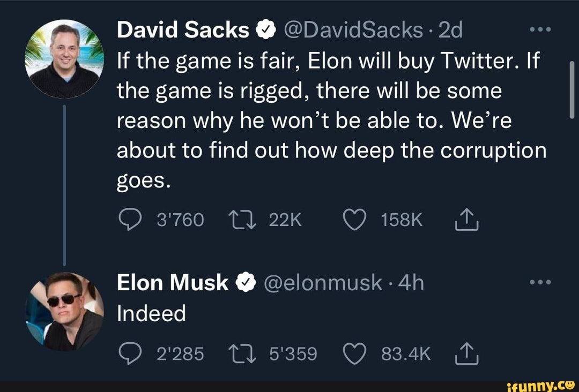
Task: Open Elon Musk's profile picture
Action: pyautogui.click(x=64, y=312)
